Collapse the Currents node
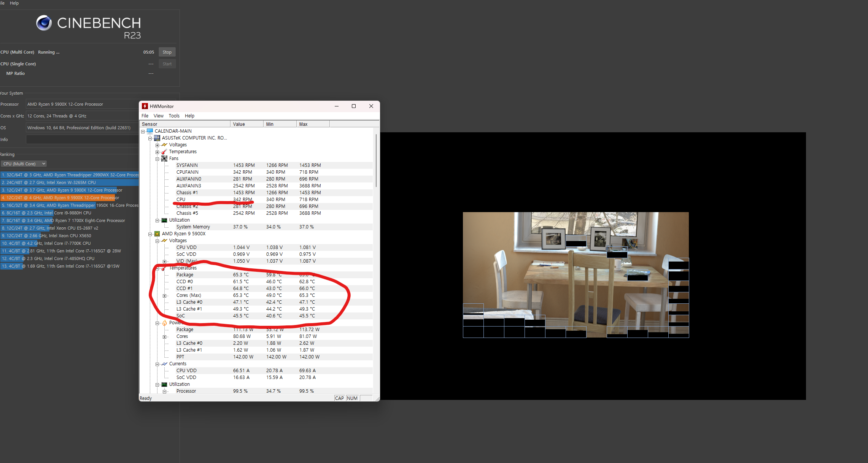The image size is (868, 463). (x=157, y=364)
